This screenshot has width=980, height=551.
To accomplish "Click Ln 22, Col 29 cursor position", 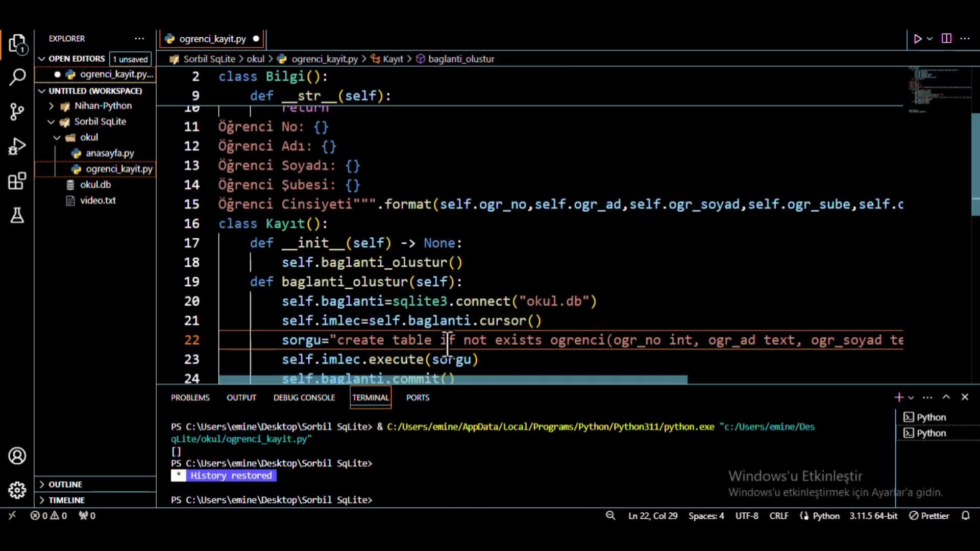I will click(653, 516).
